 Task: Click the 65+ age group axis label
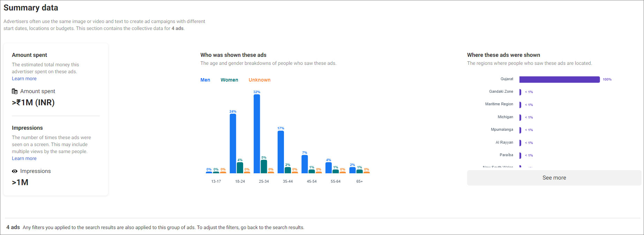pyautogui.click(x=359, y=181)
